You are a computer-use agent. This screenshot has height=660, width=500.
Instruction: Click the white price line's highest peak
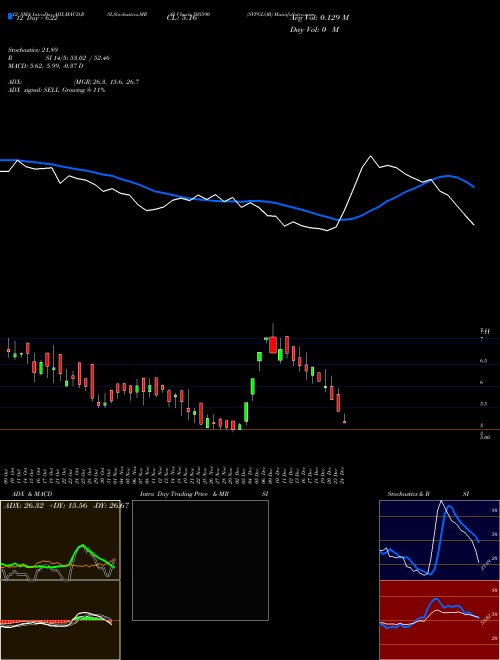pos(371,156)
